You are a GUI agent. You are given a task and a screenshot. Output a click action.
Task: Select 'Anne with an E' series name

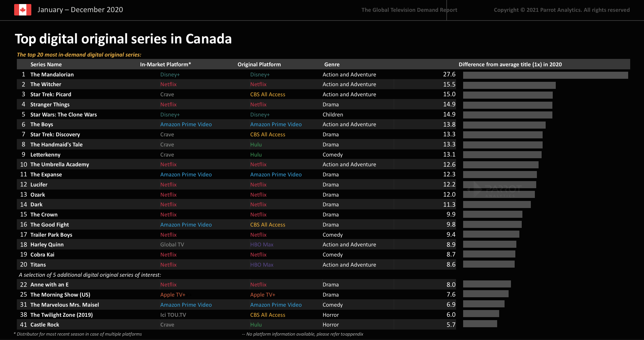point(50,284)
